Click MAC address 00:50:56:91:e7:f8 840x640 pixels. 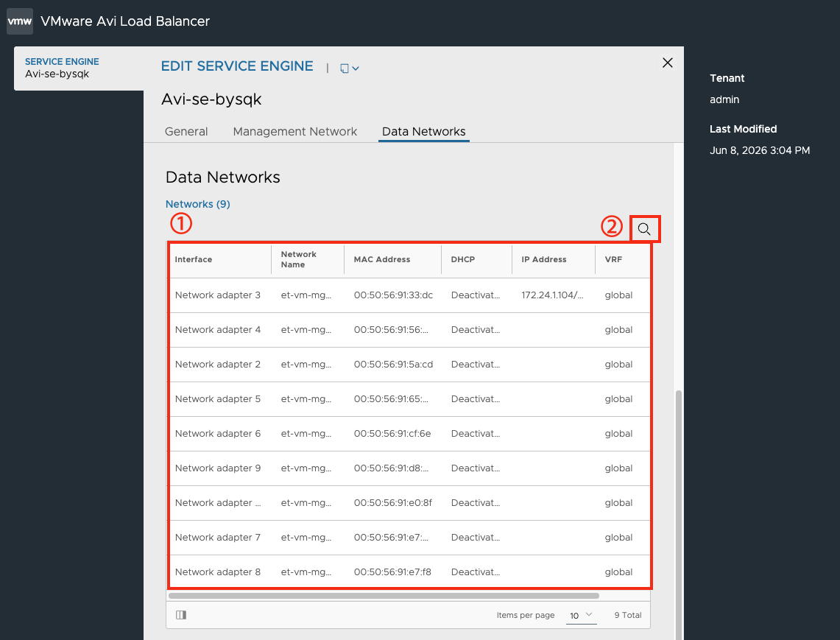(392, 572)
